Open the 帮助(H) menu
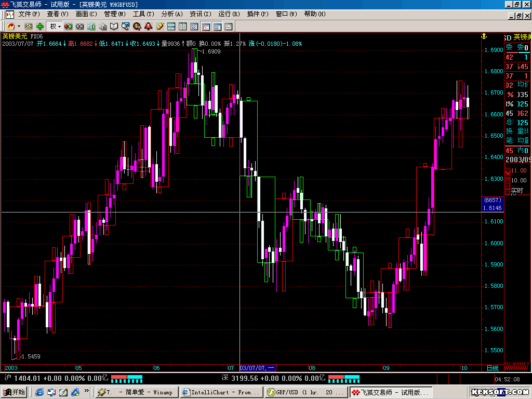532x399 pixels. pyautogui.click(x=314, y=14)
